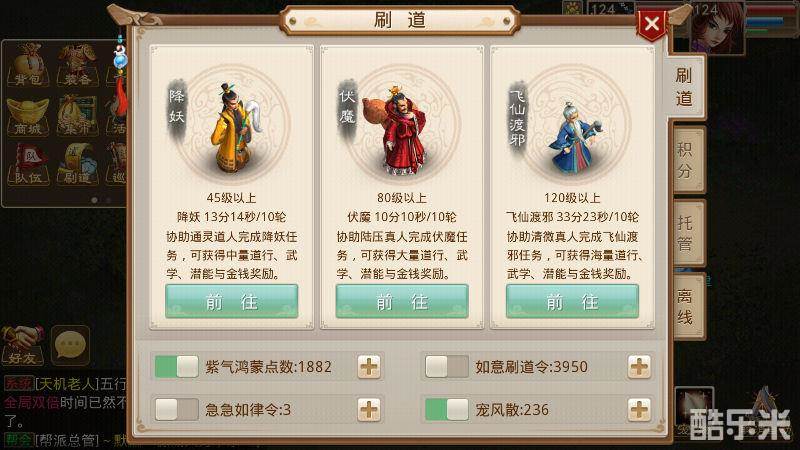Toggle the 紫气鸿蒙点数 switch
The image size is (800, 450).
point(177,367)
